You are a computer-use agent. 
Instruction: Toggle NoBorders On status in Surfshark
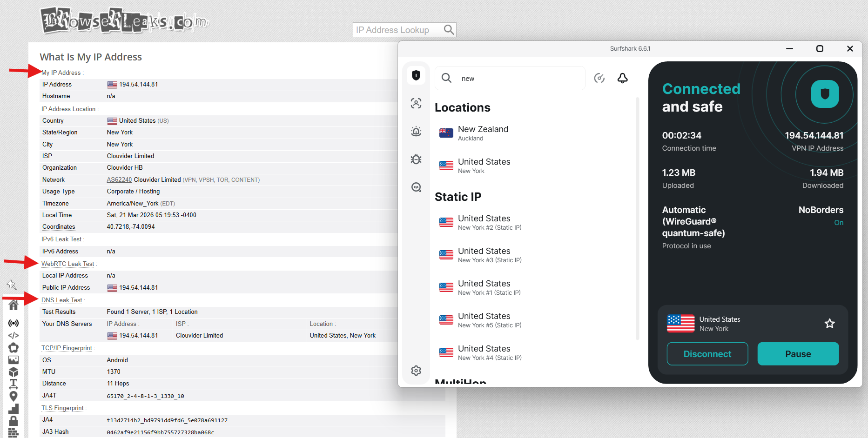pyautogui.click(x=839, y=223)
